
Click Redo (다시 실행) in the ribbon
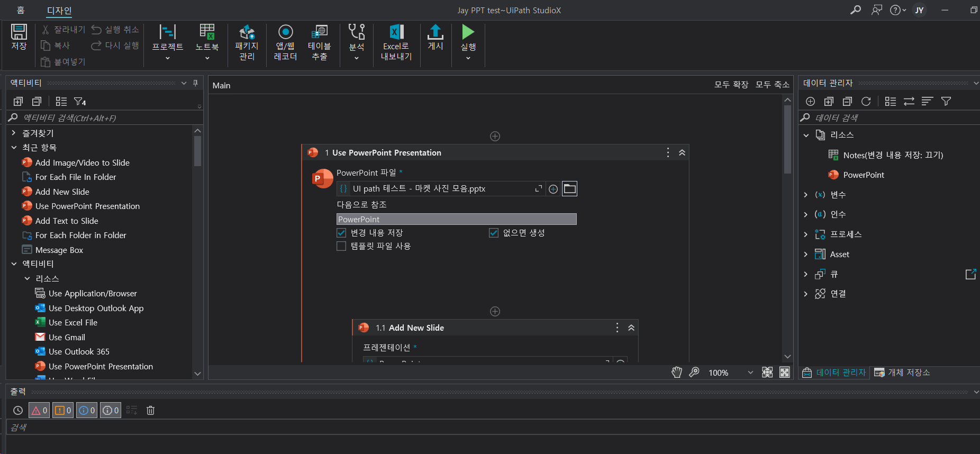coord(115,46)
